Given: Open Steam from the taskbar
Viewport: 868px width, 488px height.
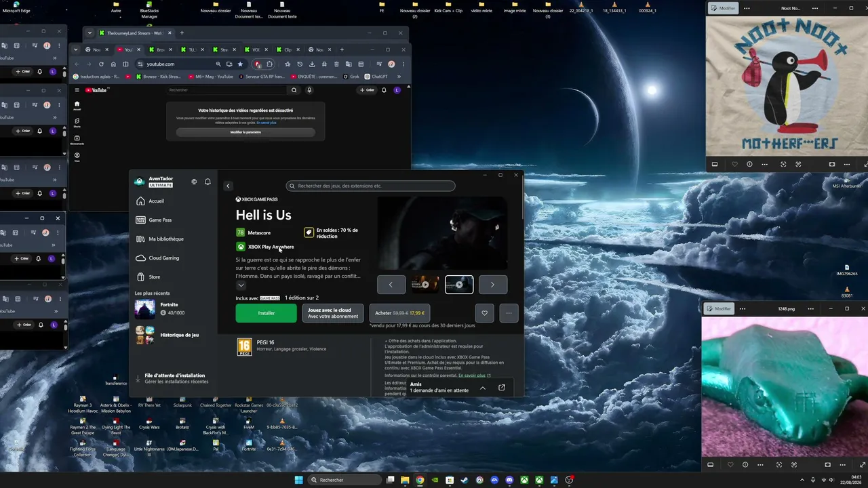Looking at the screenshot, I should point(465,480).
